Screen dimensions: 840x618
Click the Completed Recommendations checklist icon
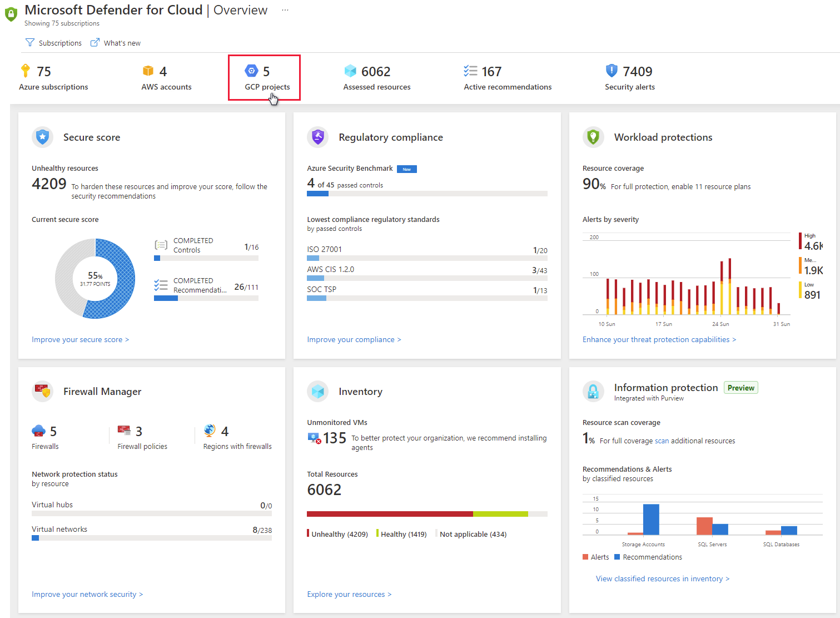pyautogui.click(x=161, y=285)
